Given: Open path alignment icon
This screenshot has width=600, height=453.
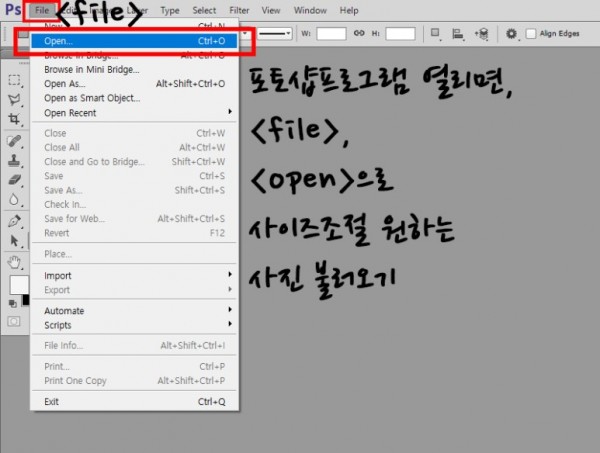Looking at the screenshot, I should 458,34.
